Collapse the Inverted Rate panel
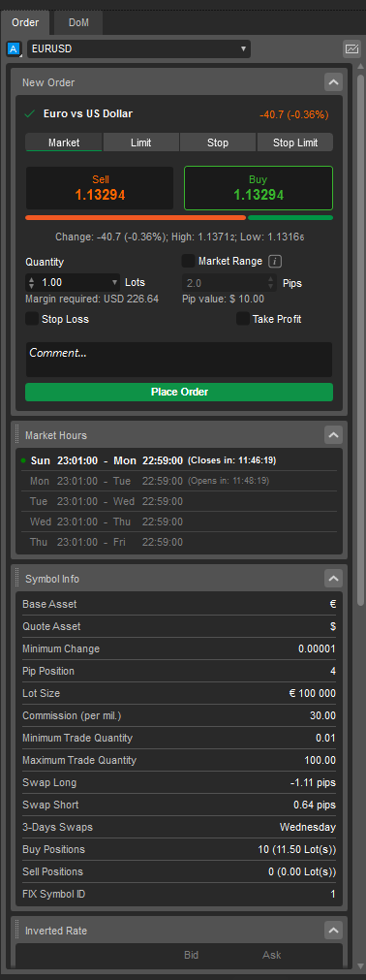Screen dimensions: 366x980 (x=333, y=931)
